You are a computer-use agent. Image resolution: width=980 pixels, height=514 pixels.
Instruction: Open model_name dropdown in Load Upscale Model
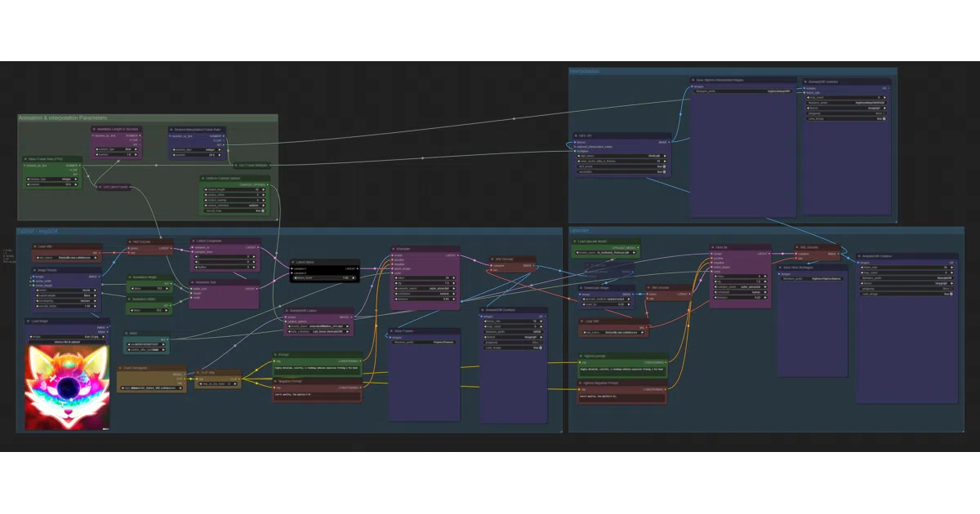click(x=606, y=252)
